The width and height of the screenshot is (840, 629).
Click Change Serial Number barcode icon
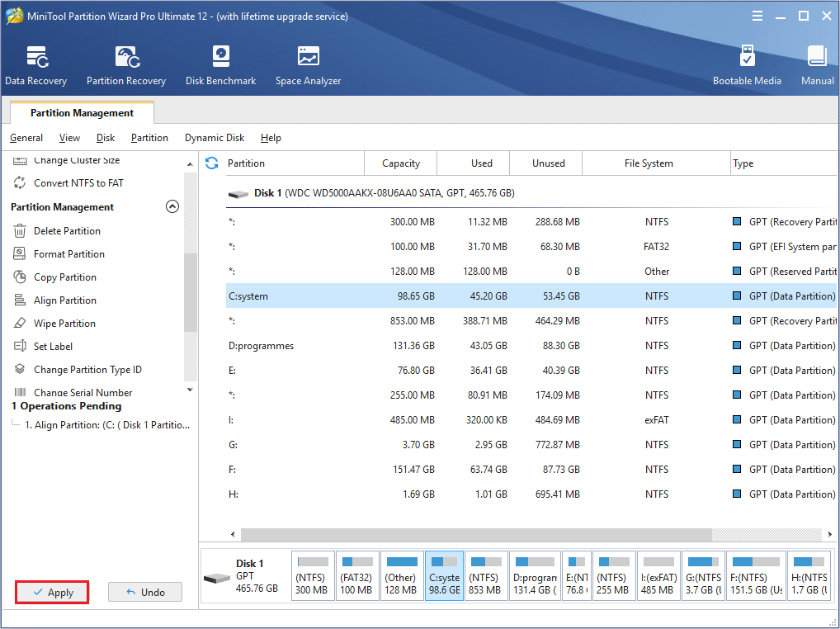point(20,392)
